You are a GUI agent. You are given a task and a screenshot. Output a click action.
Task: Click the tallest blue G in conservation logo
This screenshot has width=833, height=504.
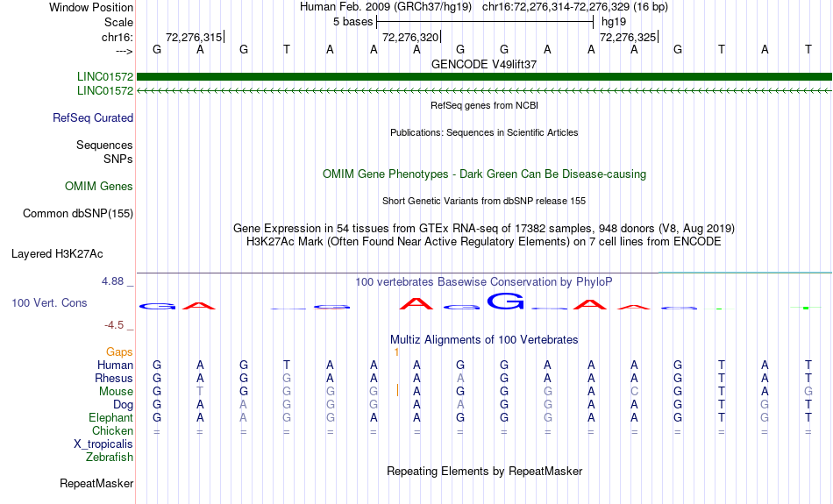(506, 302)
